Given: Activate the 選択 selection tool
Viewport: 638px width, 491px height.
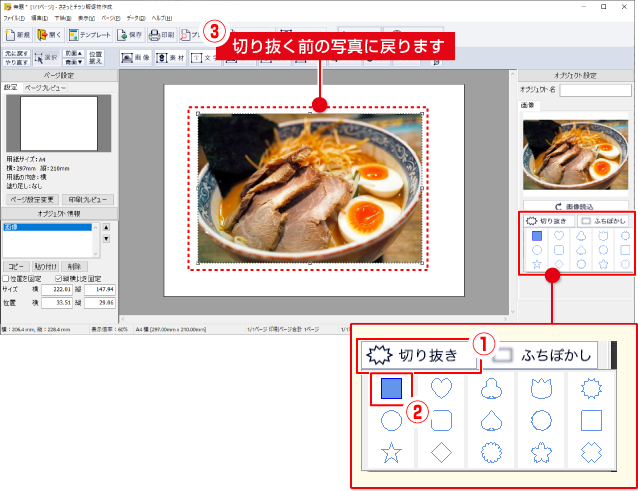Looking at the screenshot, I should click(46, 58).
